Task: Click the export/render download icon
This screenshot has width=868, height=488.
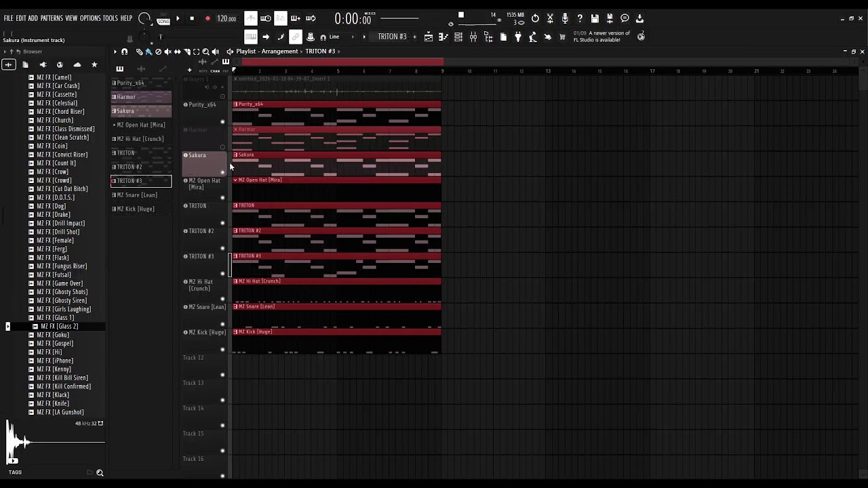Action: [639, 18]
